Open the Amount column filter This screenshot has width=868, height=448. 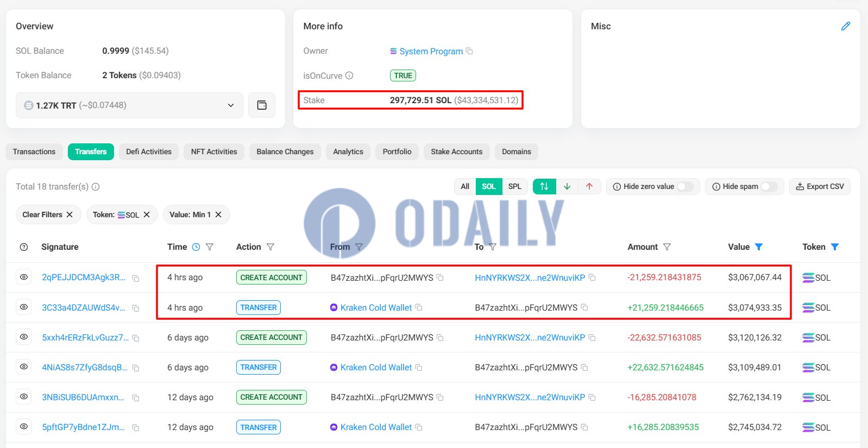[667, 247]
